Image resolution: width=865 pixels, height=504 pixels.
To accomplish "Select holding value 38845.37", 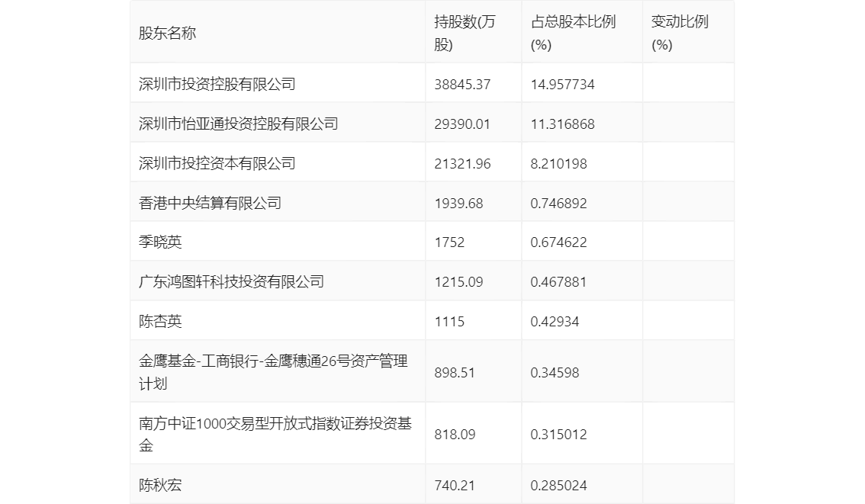I will [x=462, y=85].
